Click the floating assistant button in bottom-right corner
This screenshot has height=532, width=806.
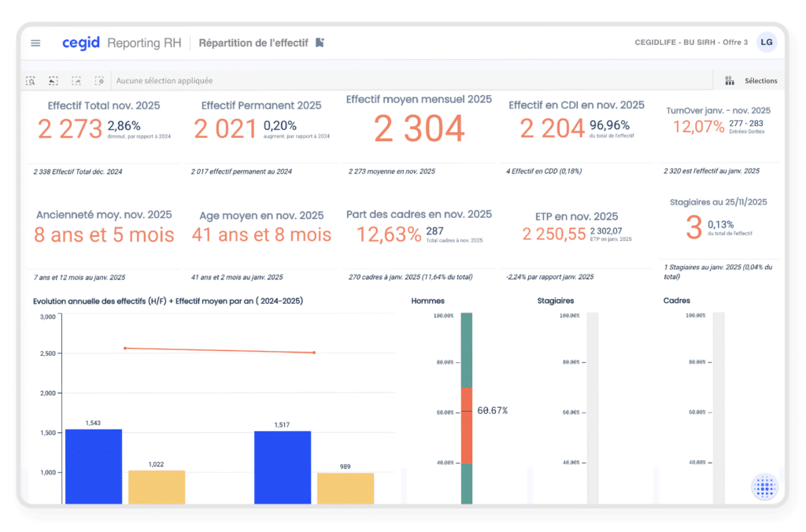click(x=763, y=487)
